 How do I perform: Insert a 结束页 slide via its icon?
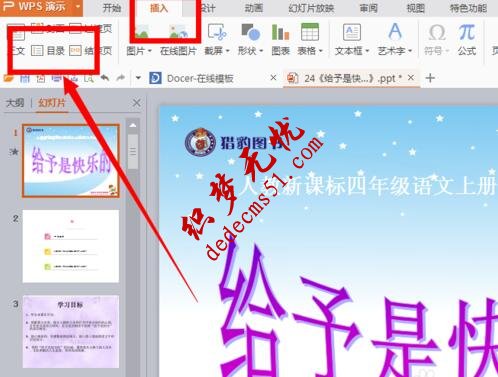click(75, 51)
